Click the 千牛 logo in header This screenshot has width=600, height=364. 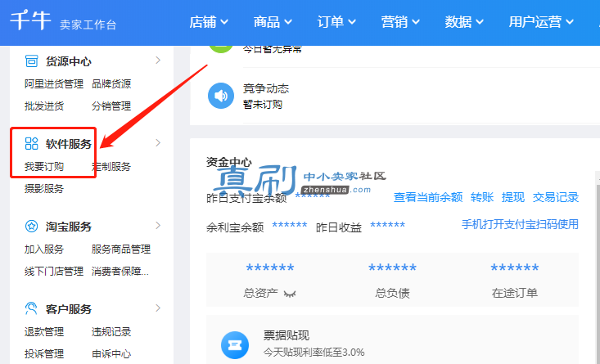30,20
